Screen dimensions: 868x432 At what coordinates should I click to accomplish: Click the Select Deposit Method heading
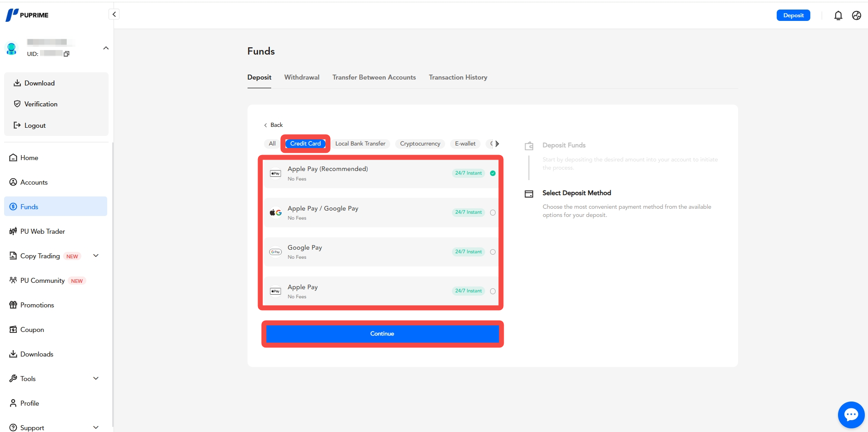click(577, 193)
